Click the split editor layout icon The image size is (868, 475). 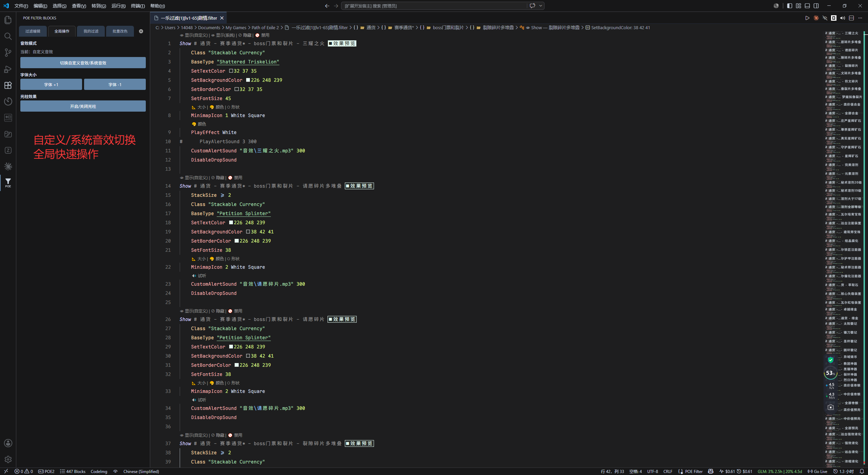click(x=851, y=18)
